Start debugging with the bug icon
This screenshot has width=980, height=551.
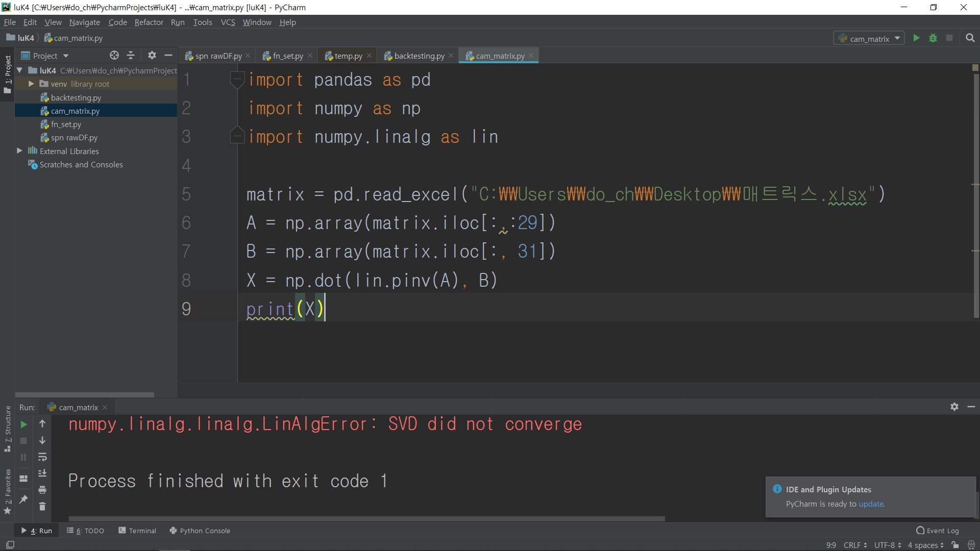pyautogui.click(x=933, y=38)
